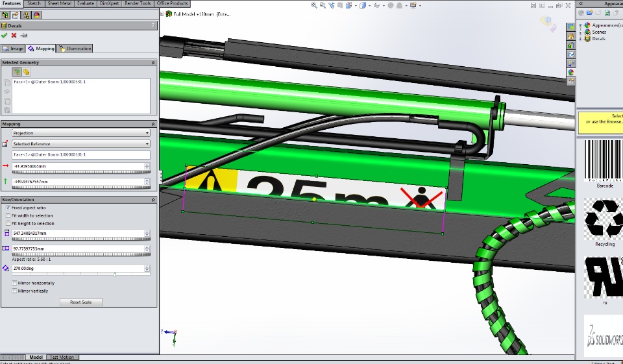The image size is (623, 364).
Task: Switch to the Render Tools tab
Action: coord(138,4)
